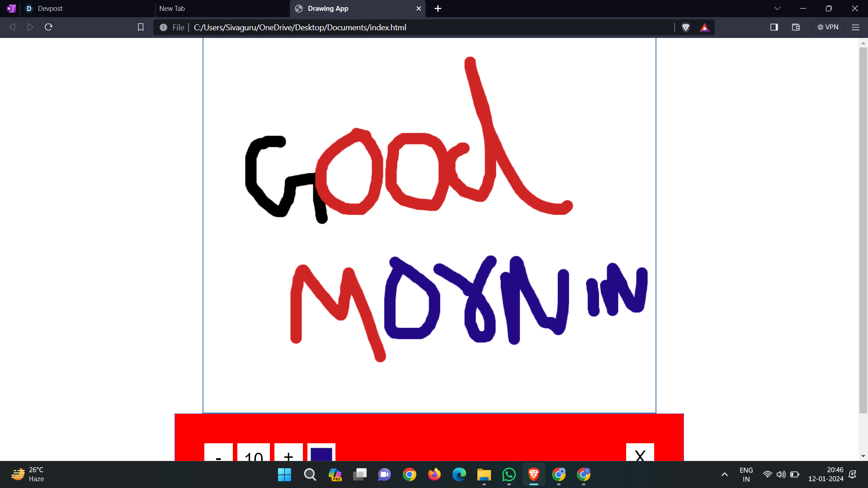Increase brush size with plus button
The image size is (868, 488).
click(x=288, y=453)
